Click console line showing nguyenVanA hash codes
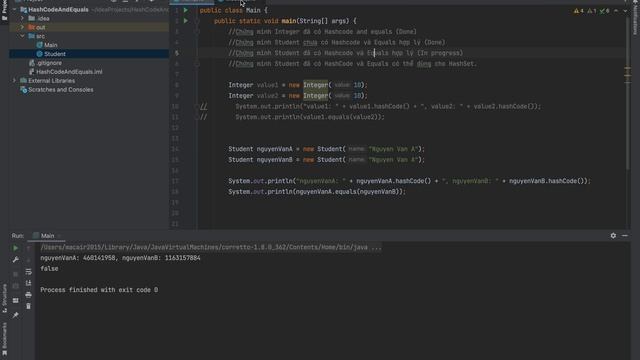Screen dimensions: 640x360 tap(120, 258)
